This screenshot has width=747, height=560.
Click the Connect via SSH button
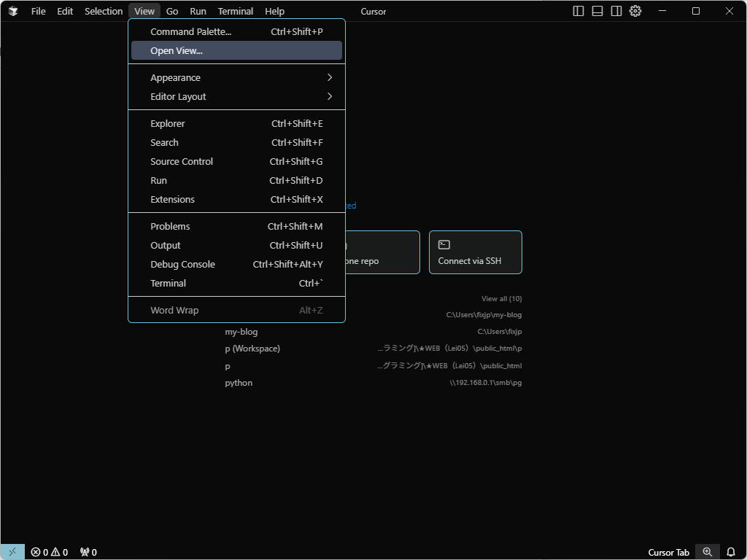[475, 252]
